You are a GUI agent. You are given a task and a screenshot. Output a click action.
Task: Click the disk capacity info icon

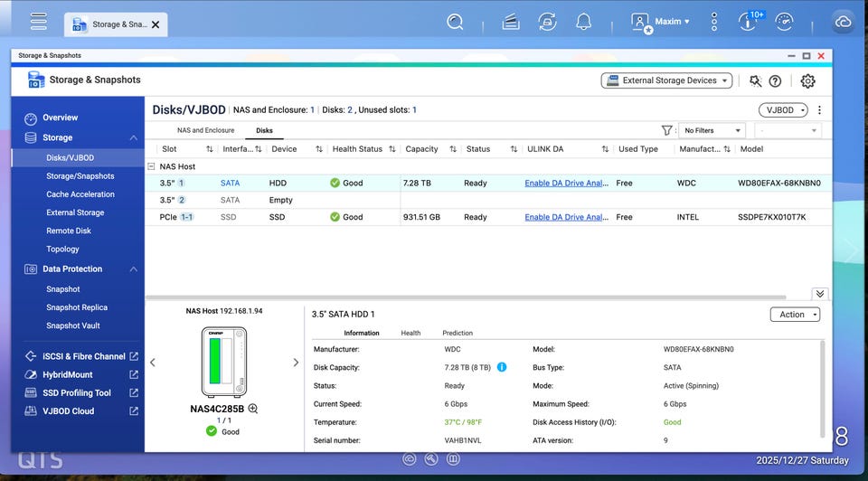[x=502, y=368]
